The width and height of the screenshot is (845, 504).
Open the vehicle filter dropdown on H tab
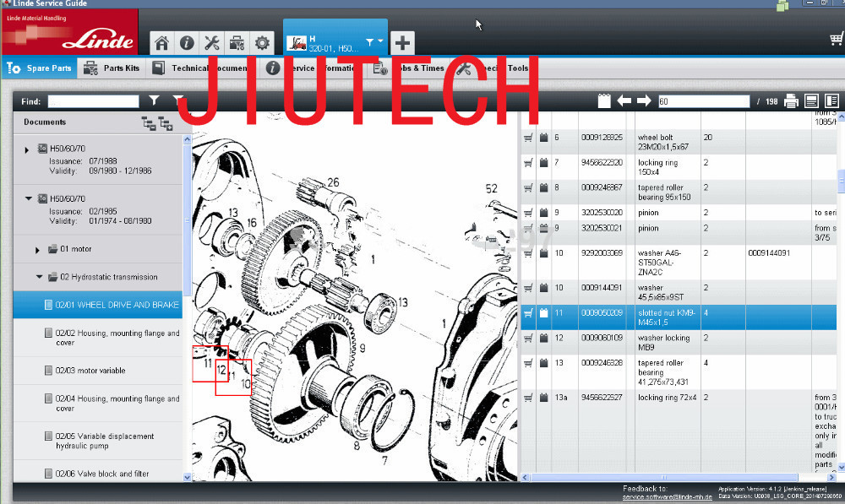pos(373,41)
